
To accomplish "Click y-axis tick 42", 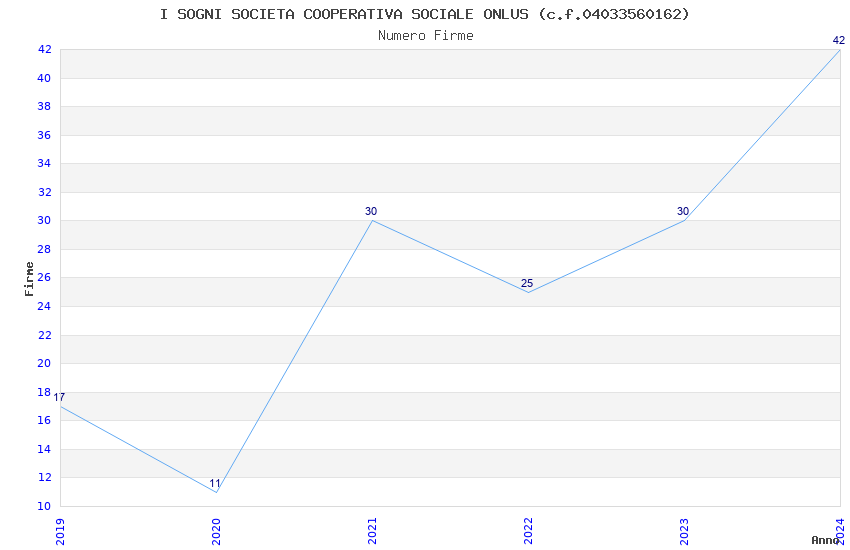I will (x=44, y=49).
